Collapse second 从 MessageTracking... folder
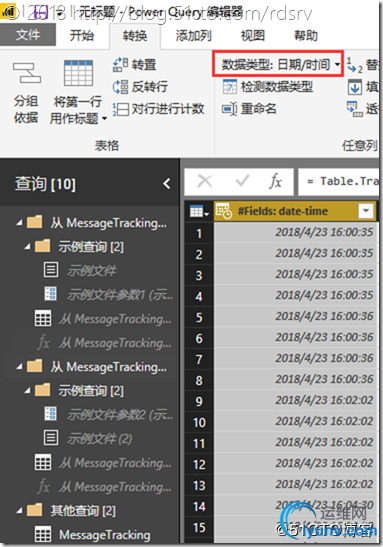This screenshot has width=383, height=547. point(20,366)
